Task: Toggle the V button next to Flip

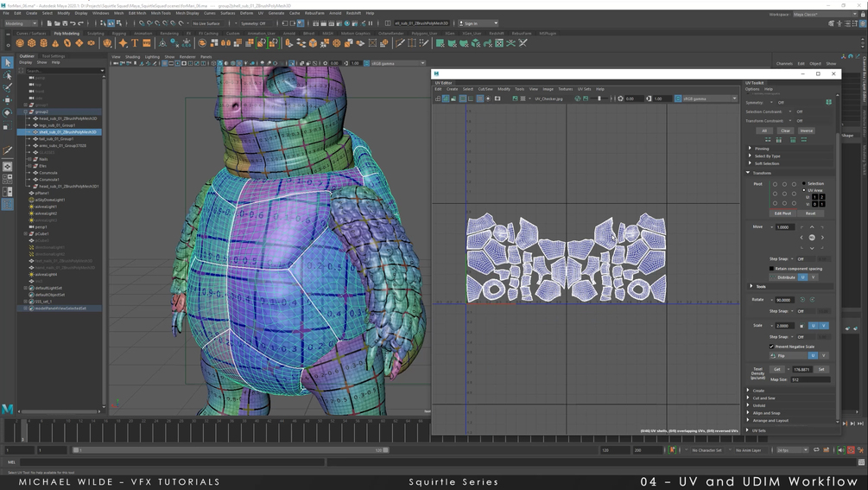Action: 823,355
